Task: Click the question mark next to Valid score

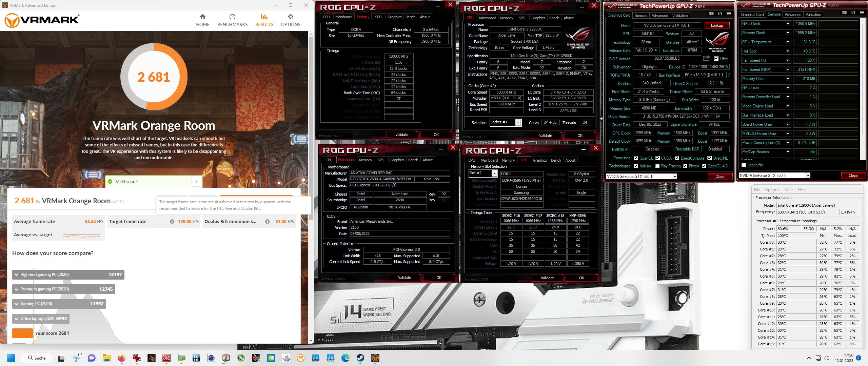Action: [196, 182]
